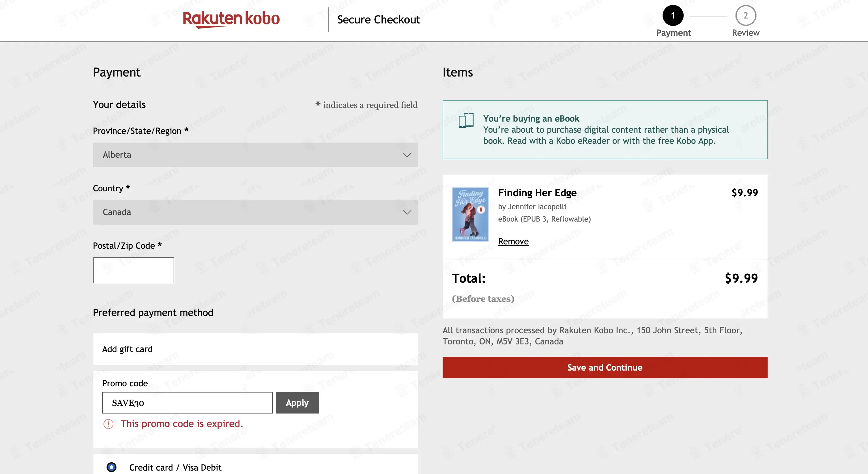Select Credit card / Visa Debit radio button
The width and height of the screenshot is (868, 474).
112,467
